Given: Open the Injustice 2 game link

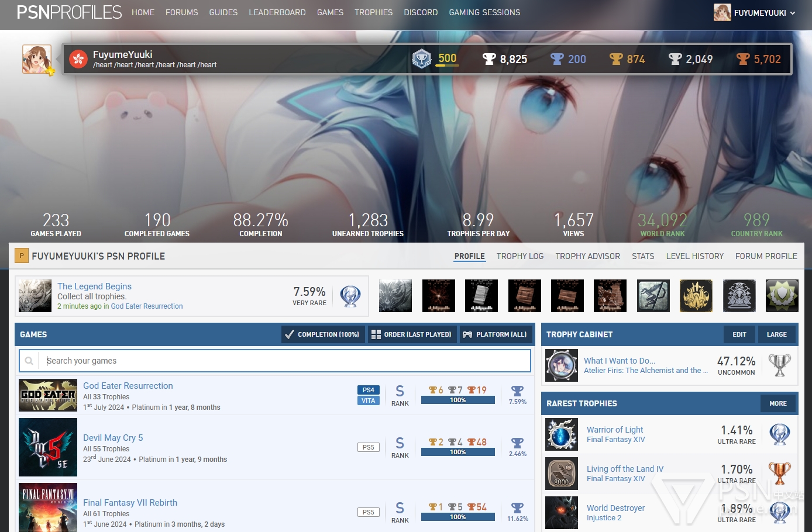Looking at the screenshot, I should (604, 518).
